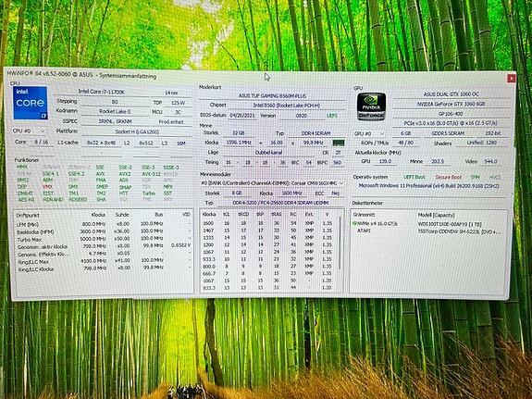
Task: Click the ASUS TUF GAMING B560M-PLUS field
Action: pyautogui.click(x=272, y=95)
